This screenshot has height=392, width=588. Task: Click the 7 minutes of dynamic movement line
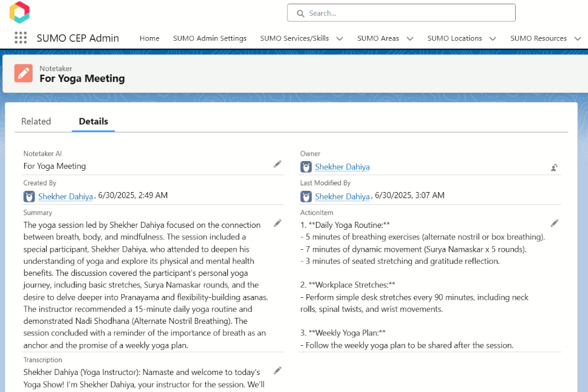pyautogui.click(x=413, y=249)
